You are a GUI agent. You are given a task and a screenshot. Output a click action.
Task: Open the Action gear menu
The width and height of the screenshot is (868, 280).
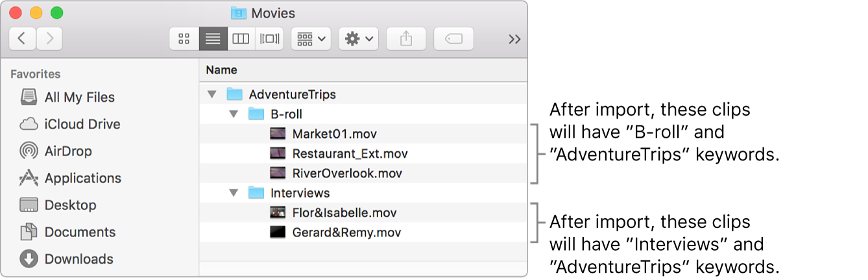point(359,39)
